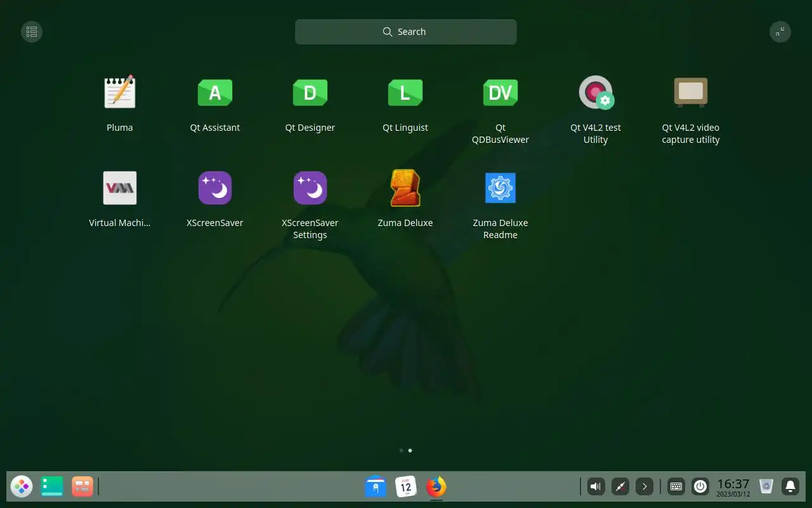The width and height of the screenshot is (812, 508).
Task: Expand the system tray arrow
Action: [x=645, y=487]
